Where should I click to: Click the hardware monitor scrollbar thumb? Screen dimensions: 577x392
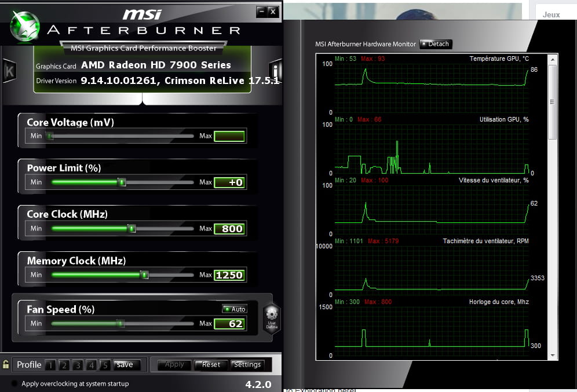click(552, 102)
